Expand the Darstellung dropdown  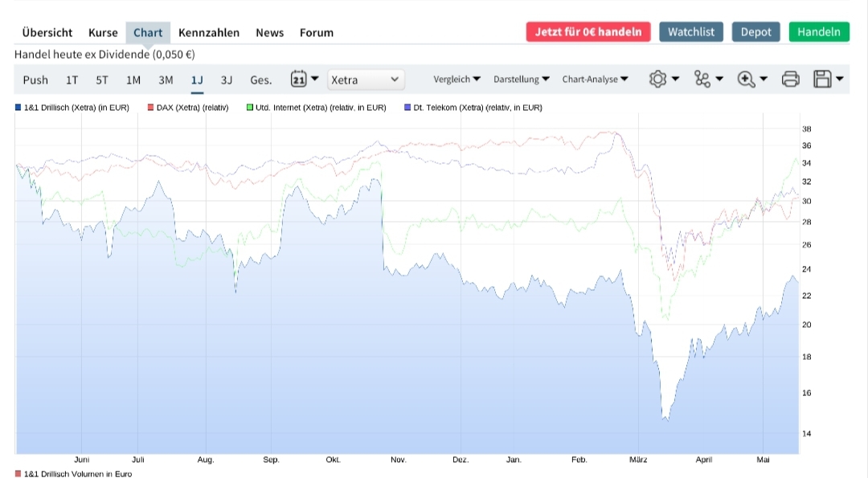tap(521, 79)
